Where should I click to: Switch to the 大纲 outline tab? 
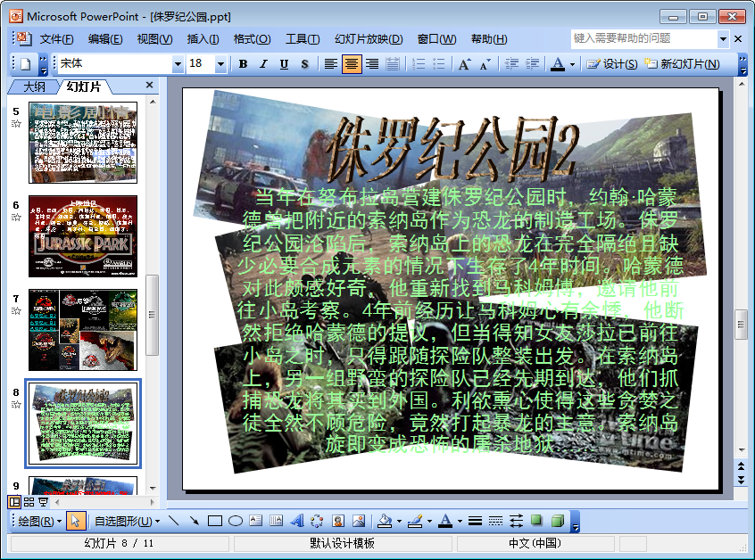point(35,86)
